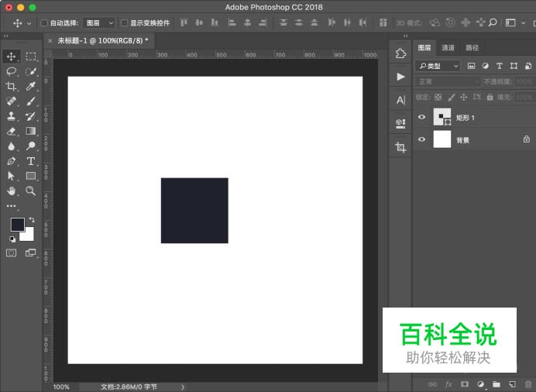Select the Eyedropper tool
Screen dimensions: 536x392
[31, 87]
